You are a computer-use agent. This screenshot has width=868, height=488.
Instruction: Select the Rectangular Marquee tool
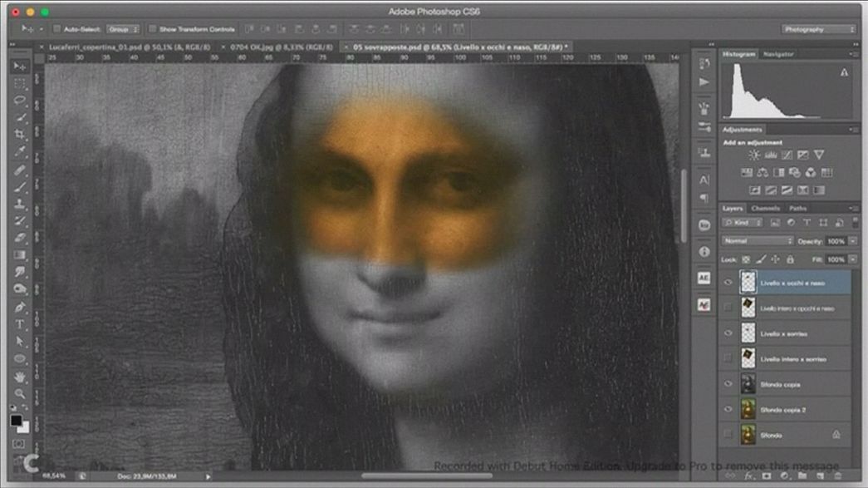[20, 84]
